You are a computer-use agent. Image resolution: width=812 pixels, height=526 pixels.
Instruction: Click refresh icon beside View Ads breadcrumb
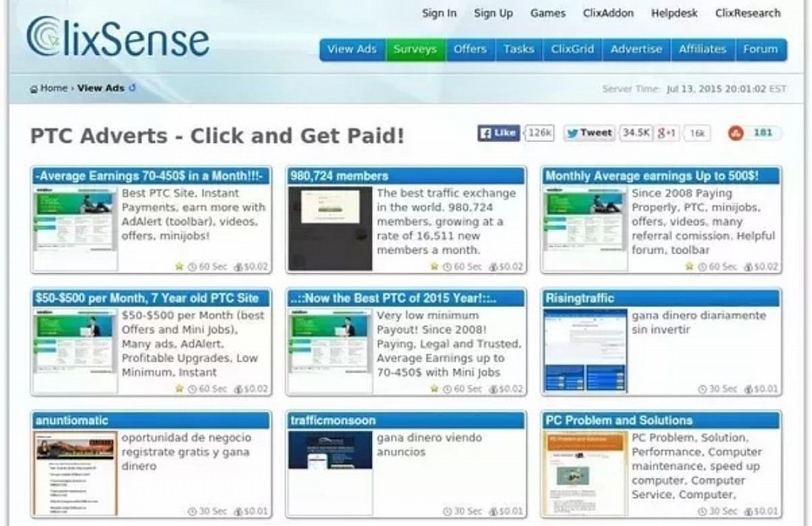132,88
